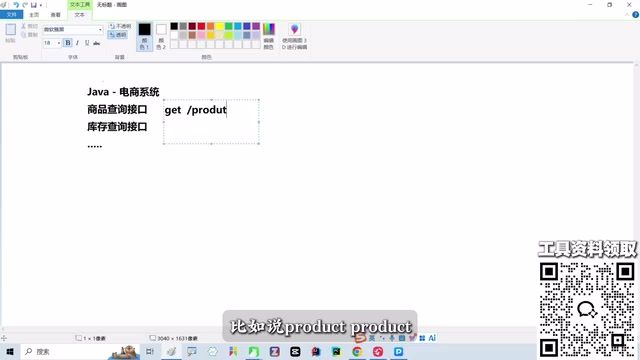Toggle Strikethrough formatting
The width and height of the screenshot is (640, 360).
coord(97,43)
